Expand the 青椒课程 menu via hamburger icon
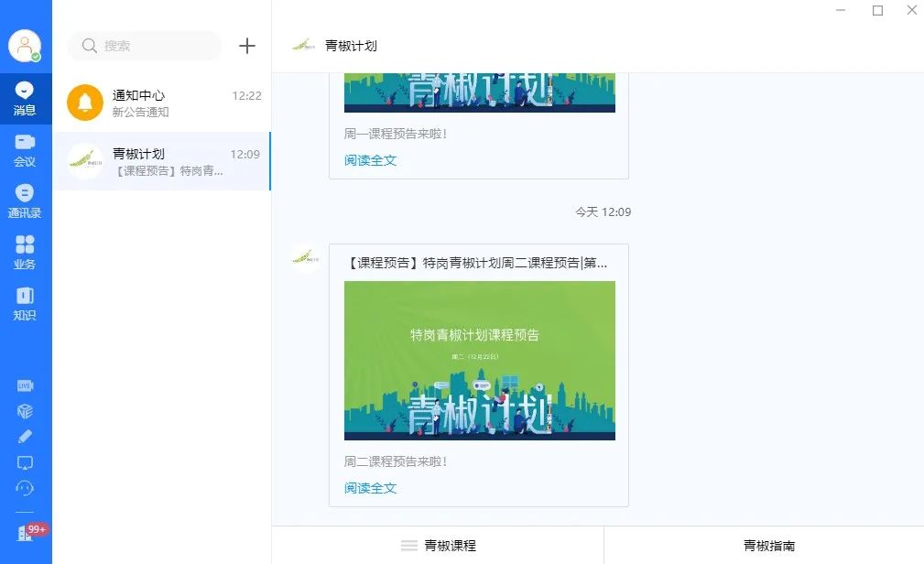924x564 pixels. click(408, 545)
